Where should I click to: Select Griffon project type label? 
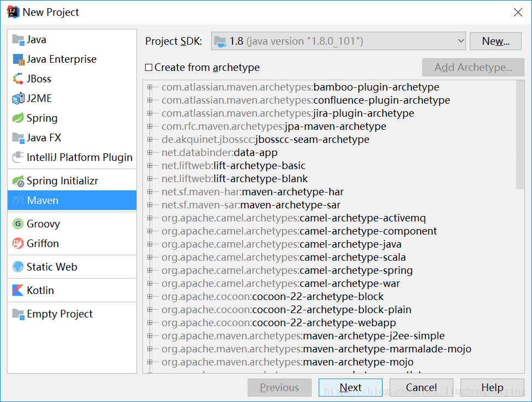[43, 244]
